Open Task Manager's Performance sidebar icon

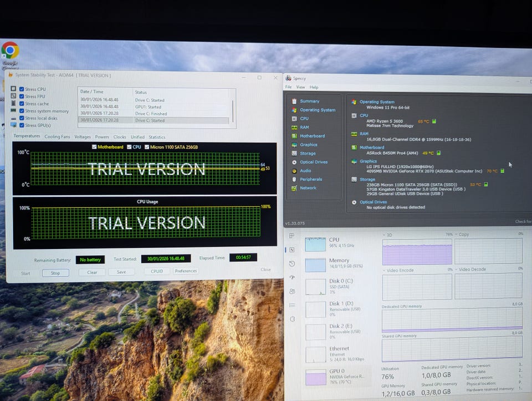(292, 250)
